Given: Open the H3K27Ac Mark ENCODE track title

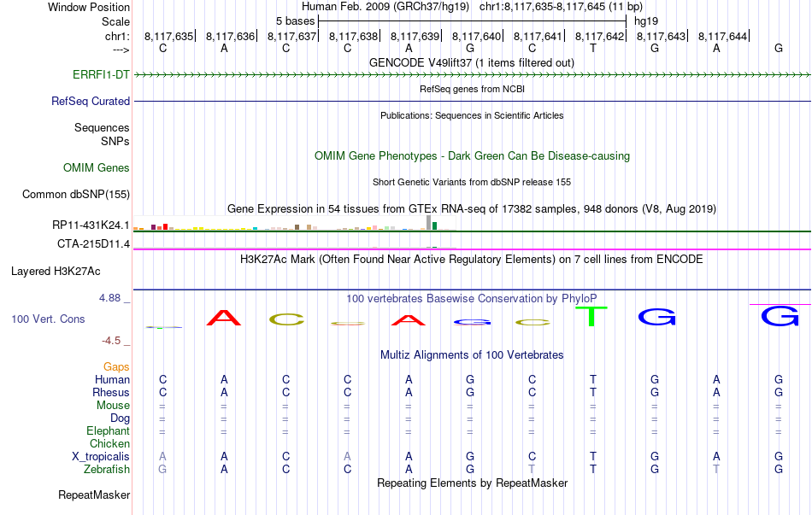Looking at the screenshot, I should (472, 259).
